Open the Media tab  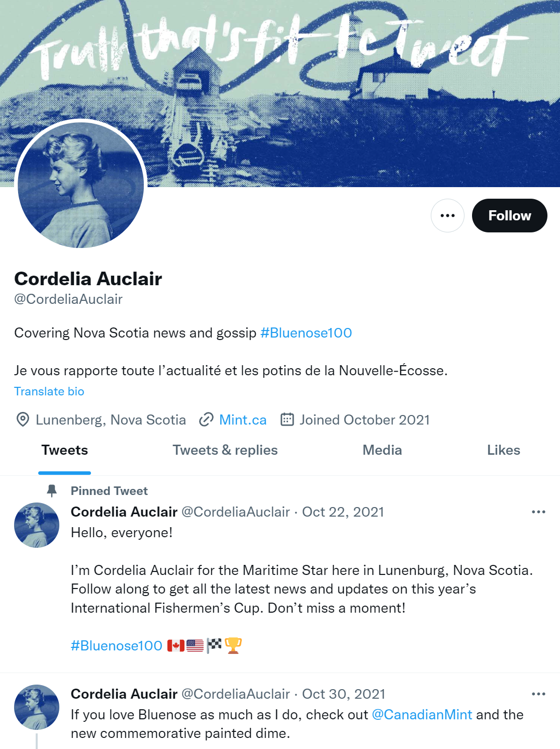click(383, 450)
